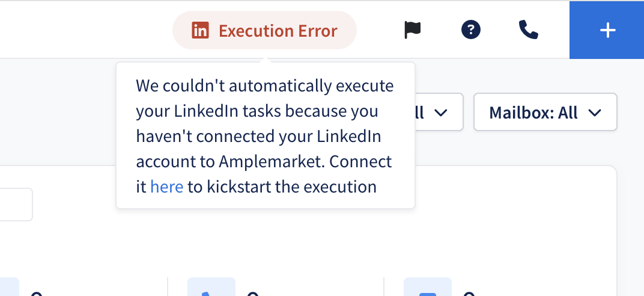Click the blue plus button
644x296 pixels.
[x=607, y=30]
